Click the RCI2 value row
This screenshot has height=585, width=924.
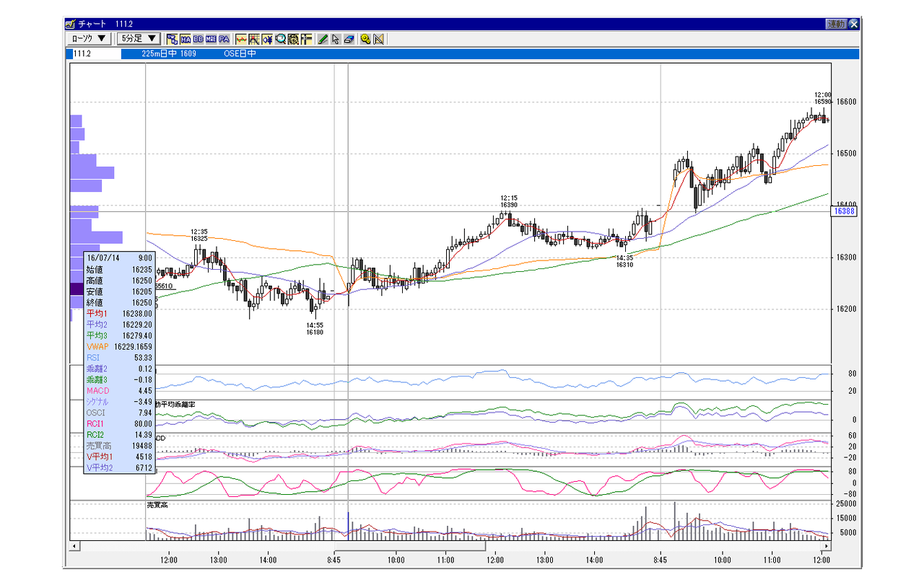[119, 435]
